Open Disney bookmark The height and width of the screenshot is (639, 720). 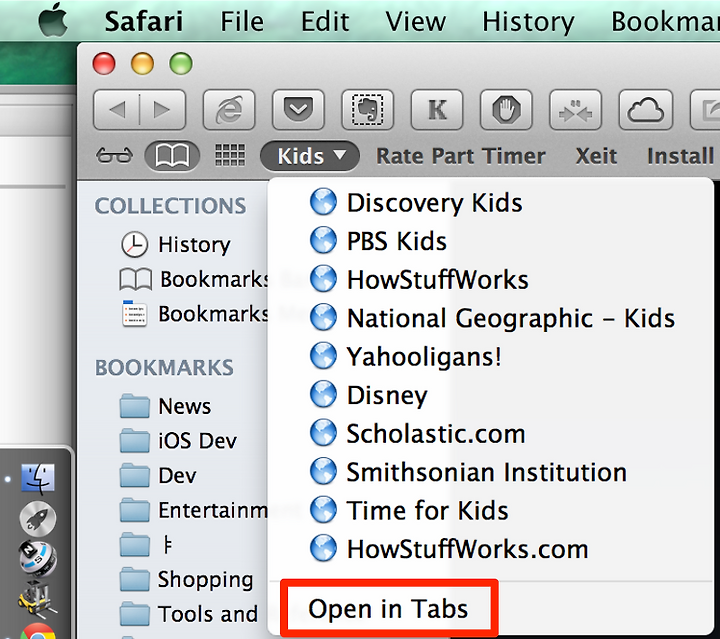490,395
